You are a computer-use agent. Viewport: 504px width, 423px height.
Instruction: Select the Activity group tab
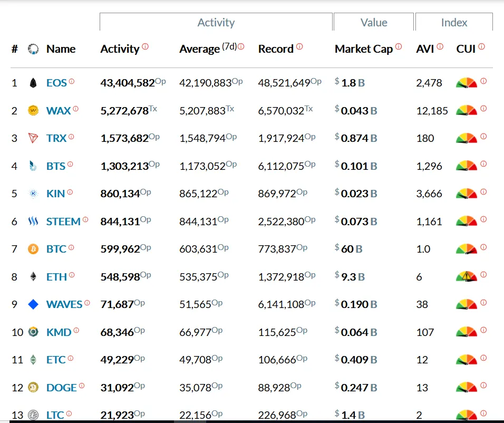216,22
